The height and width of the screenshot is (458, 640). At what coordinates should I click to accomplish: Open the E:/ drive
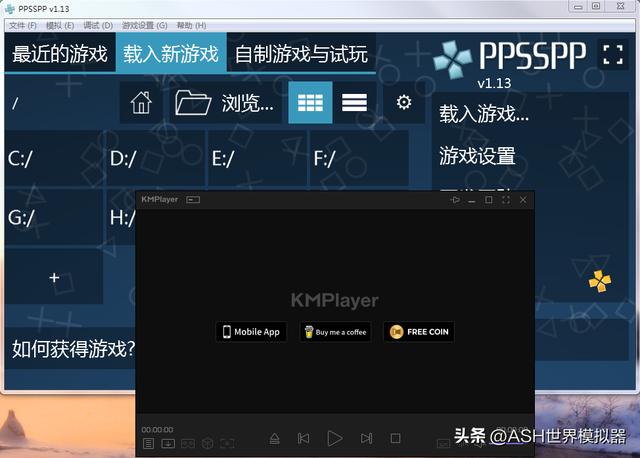click(x=258, y=158)
